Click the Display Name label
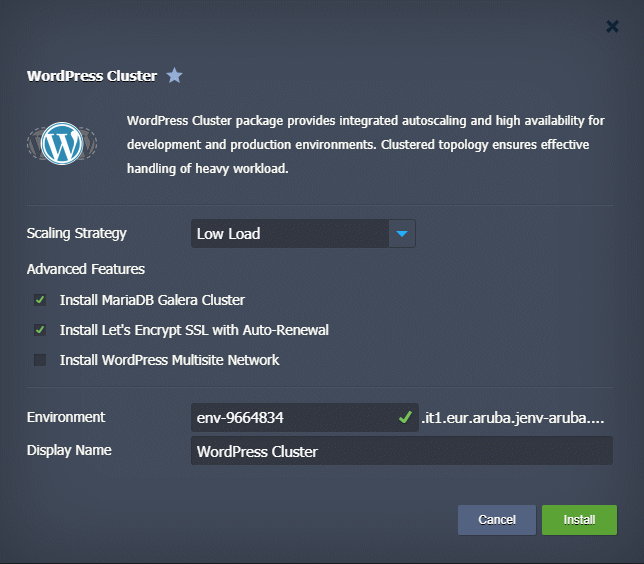The image size is (644, 564). (x=69, y=450)
